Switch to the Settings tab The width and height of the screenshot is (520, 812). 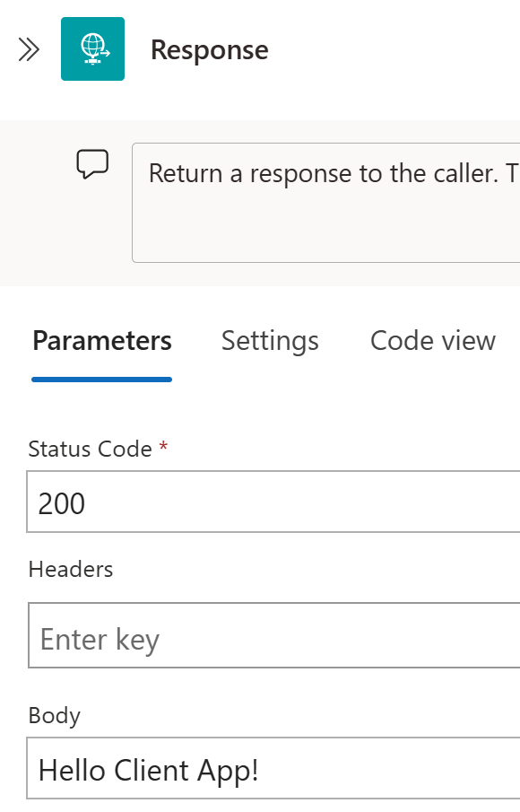[270, 341]
